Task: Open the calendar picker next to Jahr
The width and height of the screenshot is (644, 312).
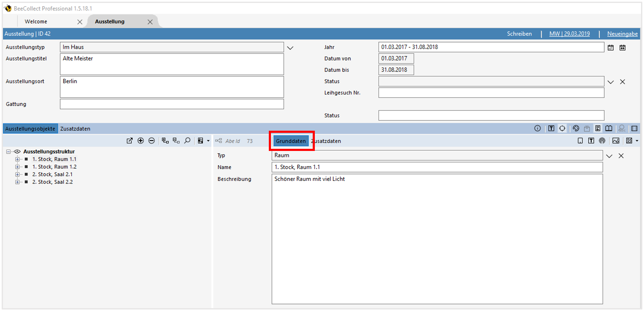Action: point(610,48)
